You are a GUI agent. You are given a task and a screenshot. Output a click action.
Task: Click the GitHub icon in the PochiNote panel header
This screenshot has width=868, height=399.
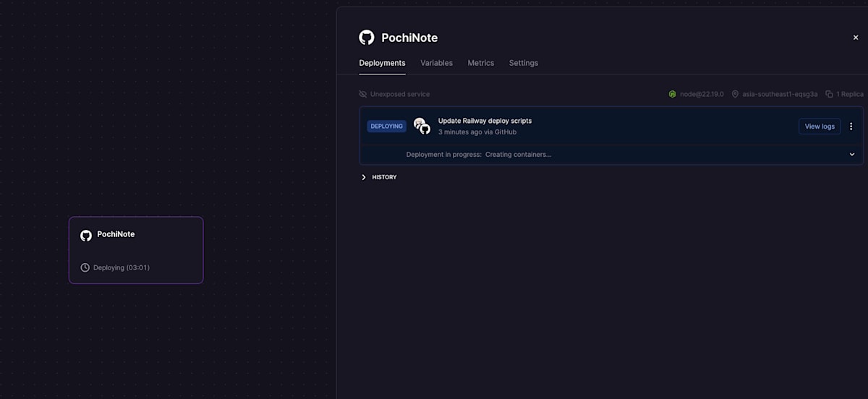click(x=367, y=38)
